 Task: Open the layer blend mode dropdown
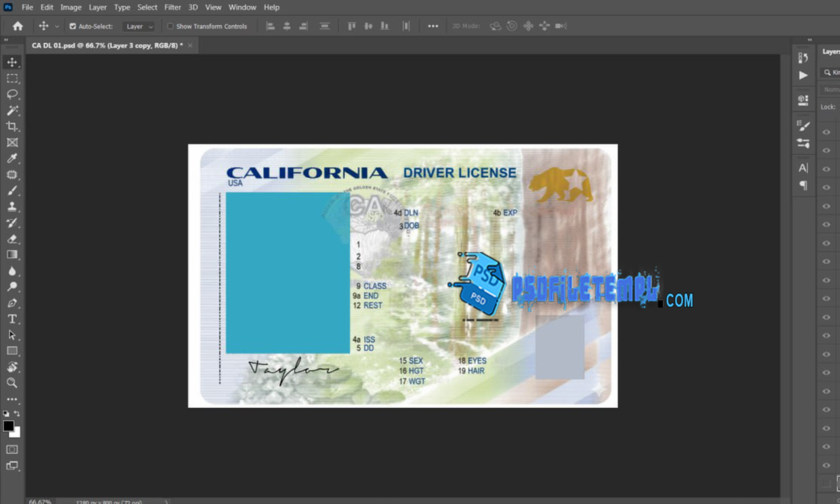(831, 89)
